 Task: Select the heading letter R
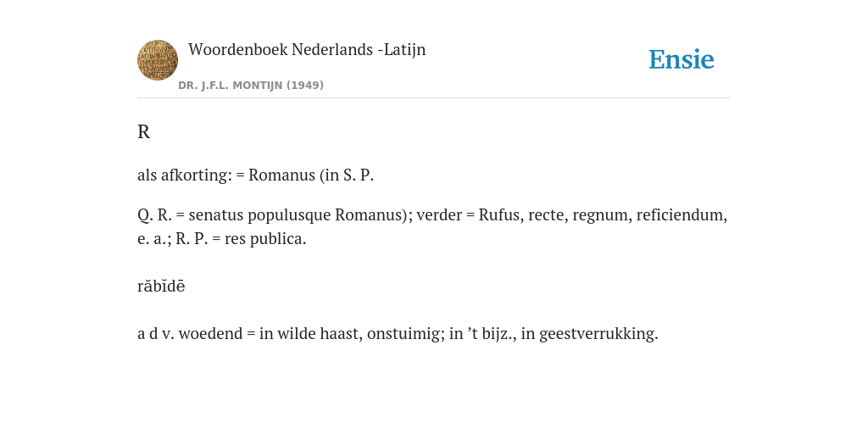point(143,131)
